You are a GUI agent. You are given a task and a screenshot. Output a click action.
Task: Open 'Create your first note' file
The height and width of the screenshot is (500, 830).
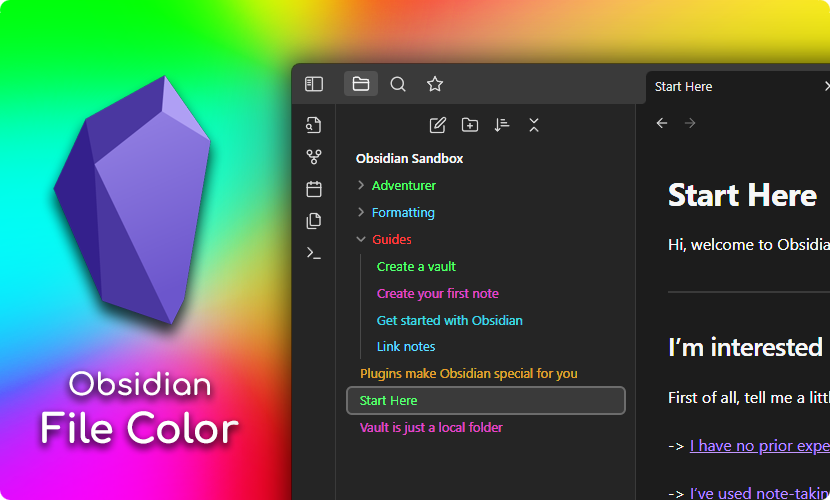(x=438, y=294)
